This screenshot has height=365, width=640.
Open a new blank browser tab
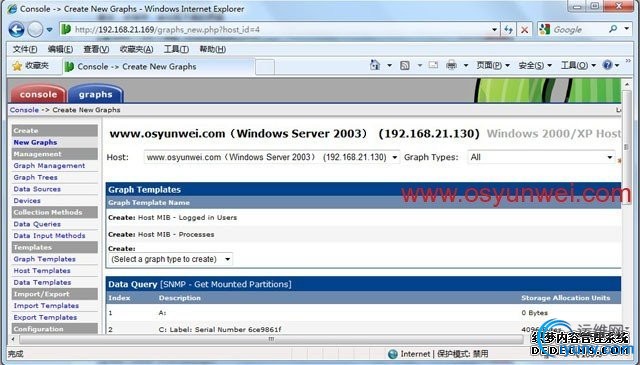click(x=265, y=67)
